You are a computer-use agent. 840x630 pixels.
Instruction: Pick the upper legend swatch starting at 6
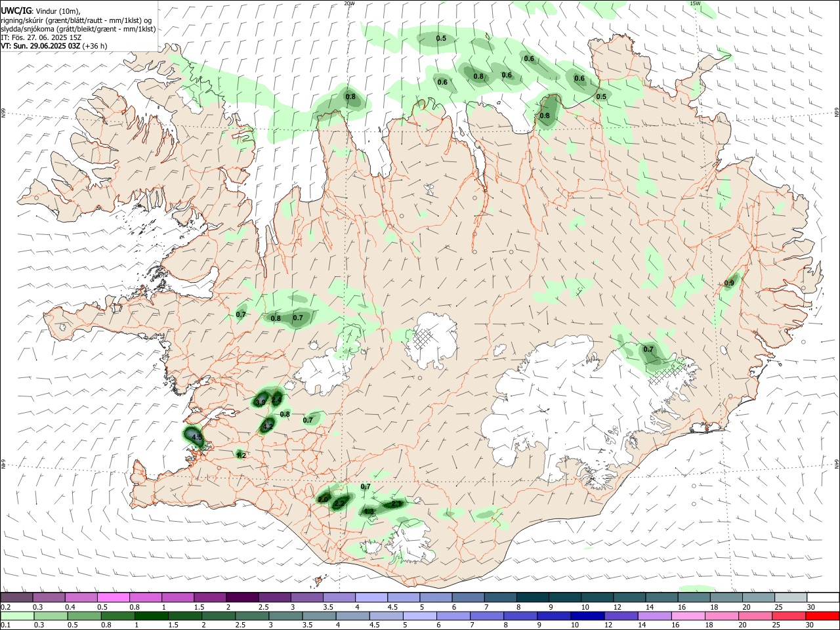(468, 598)
